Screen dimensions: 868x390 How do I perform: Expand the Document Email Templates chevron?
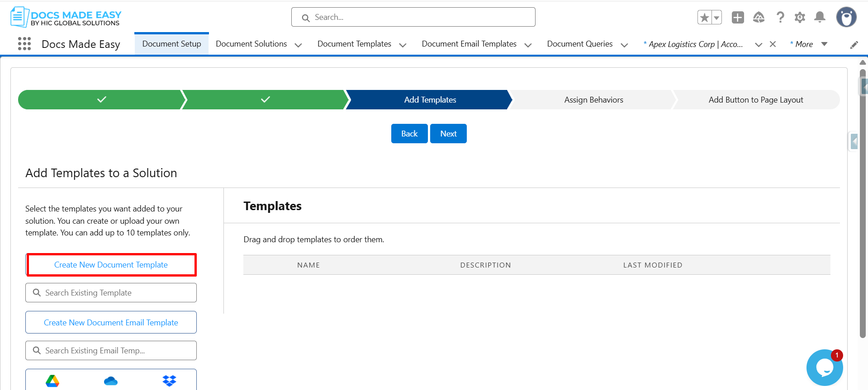[528, 45]
